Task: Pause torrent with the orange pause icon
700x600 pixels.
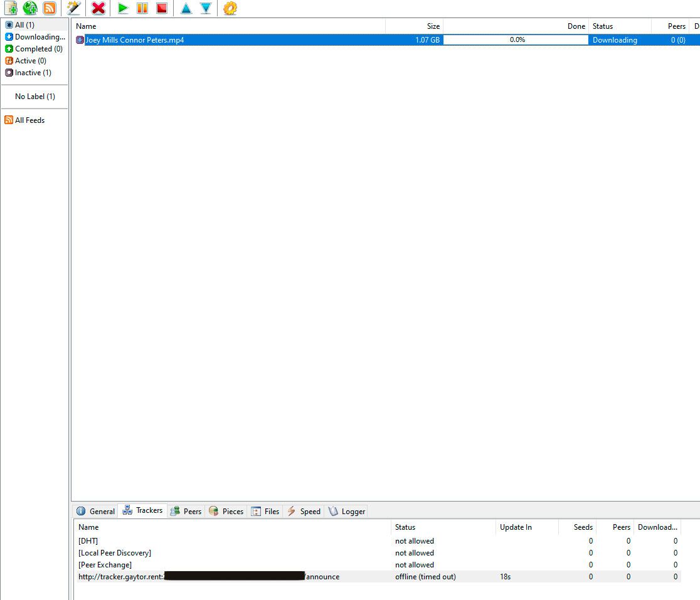Action: coord(142,8)
